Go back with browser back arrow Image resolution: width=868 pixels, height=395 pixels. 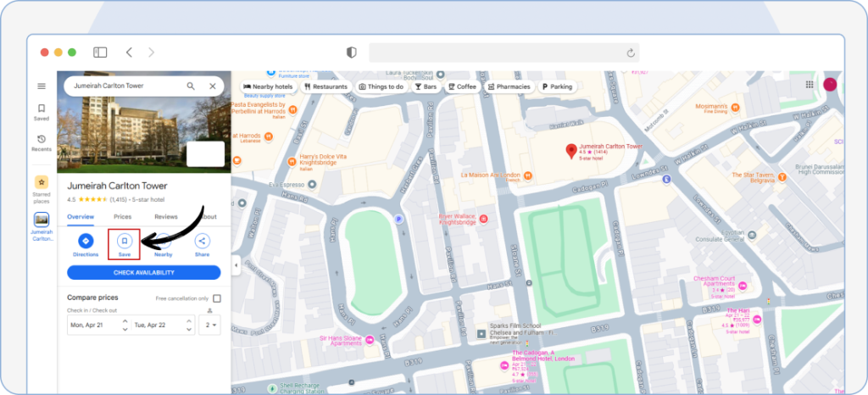click(129, 53)
